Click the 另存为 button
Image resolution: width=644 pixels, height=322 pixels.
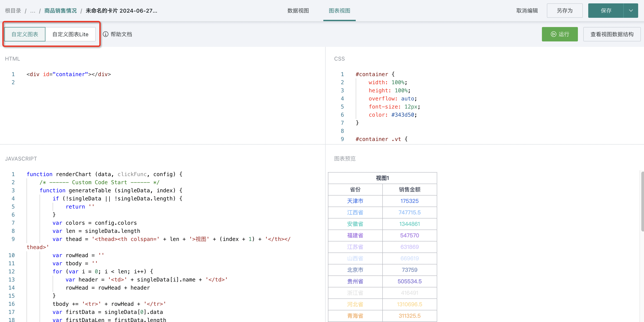tap(564, 11)
